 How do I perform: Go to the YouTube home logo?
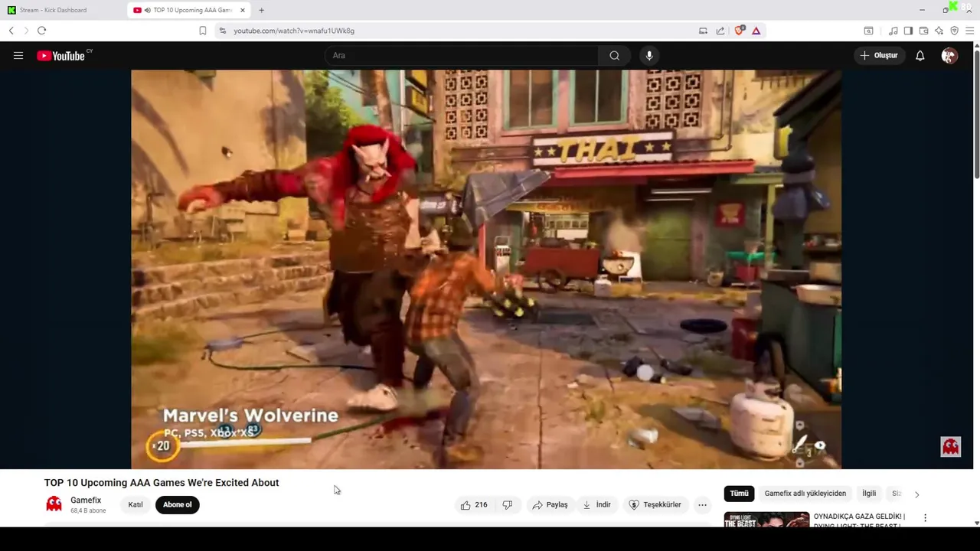(60, 56)
